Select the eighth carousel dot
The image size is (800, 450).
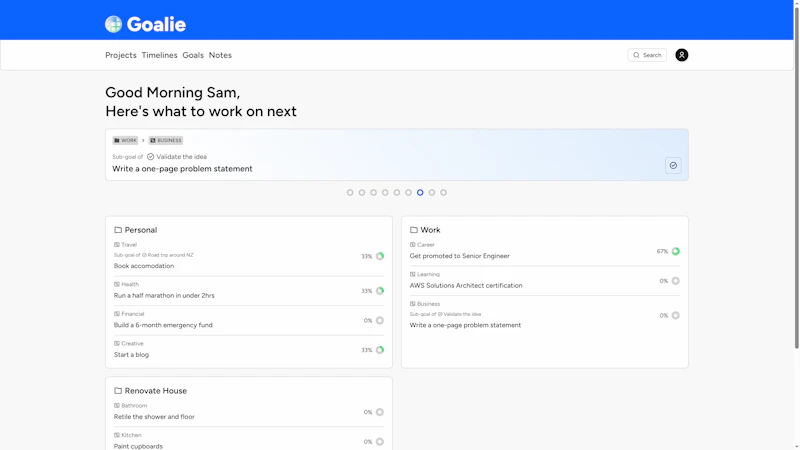tap(432, 192)
